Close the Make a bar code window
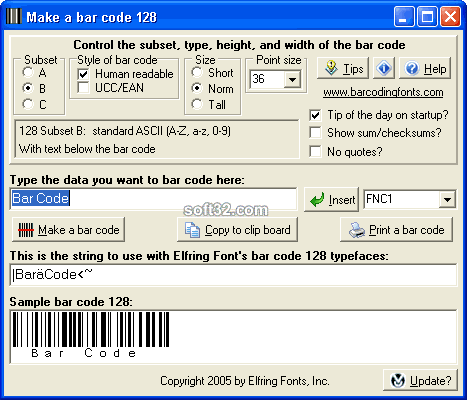This screenshot has width=467, height=400. [x=450, y=17]
